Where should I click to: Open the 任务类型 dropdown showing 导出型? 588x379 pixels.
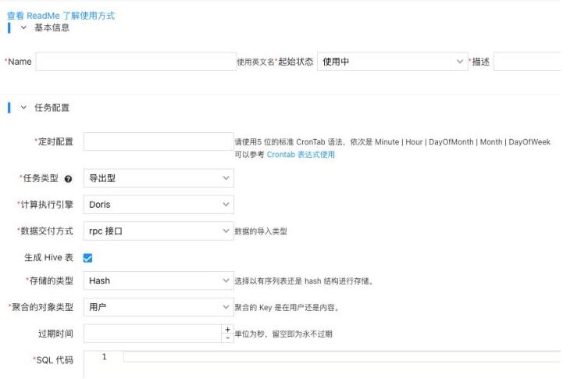159,178
